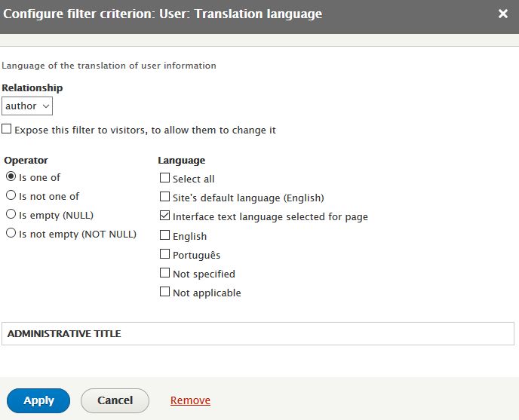519x420 pixels.
Task: Click the Relationship label
Action: (x=32, y=87)
